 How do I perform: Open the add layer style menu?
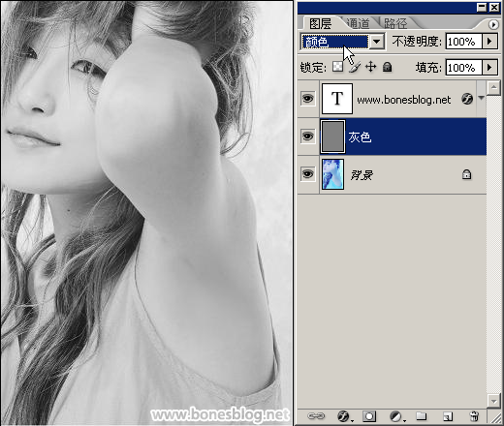coord(345,416)
